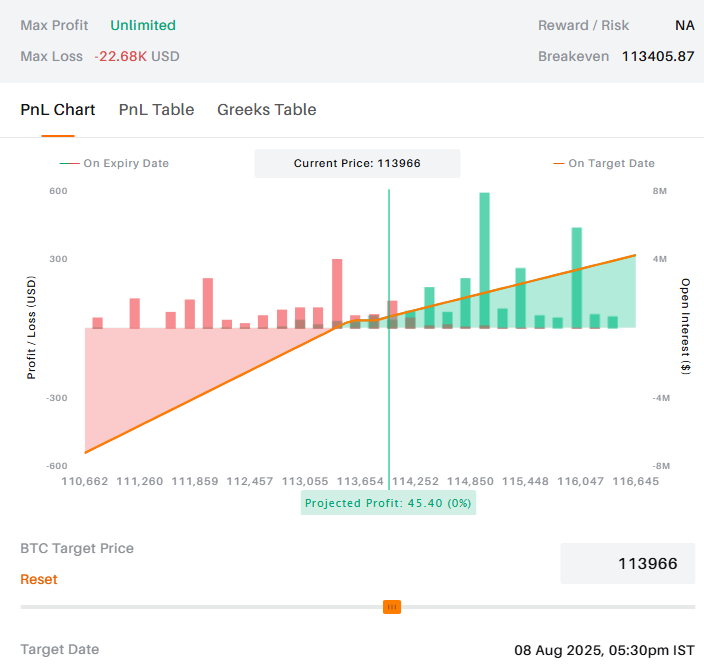Click the Max Loss -22.68K USD value
This screenshot has height=671, width=704.
[137, 56]
